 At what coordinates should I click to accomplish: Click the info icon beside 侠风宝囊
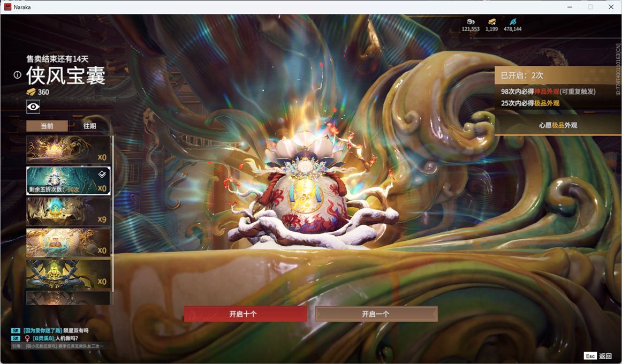pos(17,74)
